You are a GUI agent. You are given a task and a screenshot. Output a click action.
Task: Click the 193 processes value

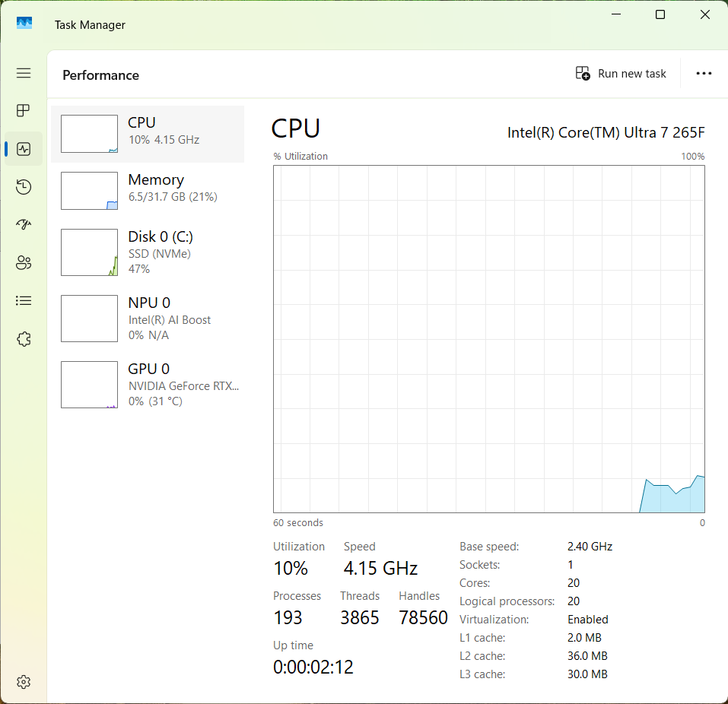pyautogui.click(x=288, y=617)
